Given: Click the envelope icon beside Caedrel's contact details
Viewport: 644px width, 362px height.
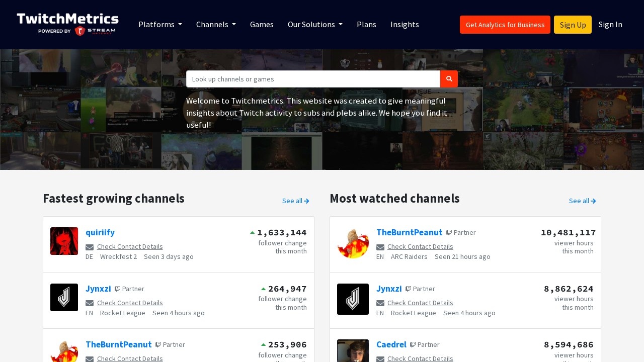Looking at the screenshot, I should coord(381,358).
